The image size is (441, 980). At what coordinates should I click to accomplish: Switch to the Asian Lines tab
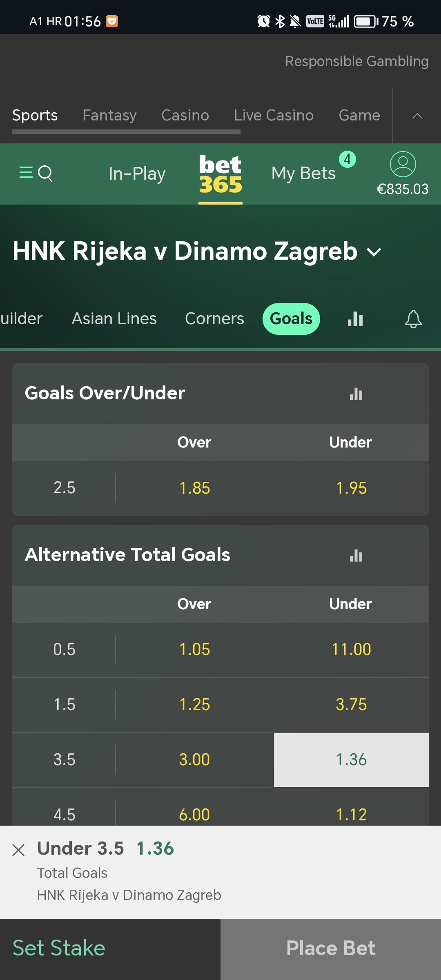(x=114, y=319)
